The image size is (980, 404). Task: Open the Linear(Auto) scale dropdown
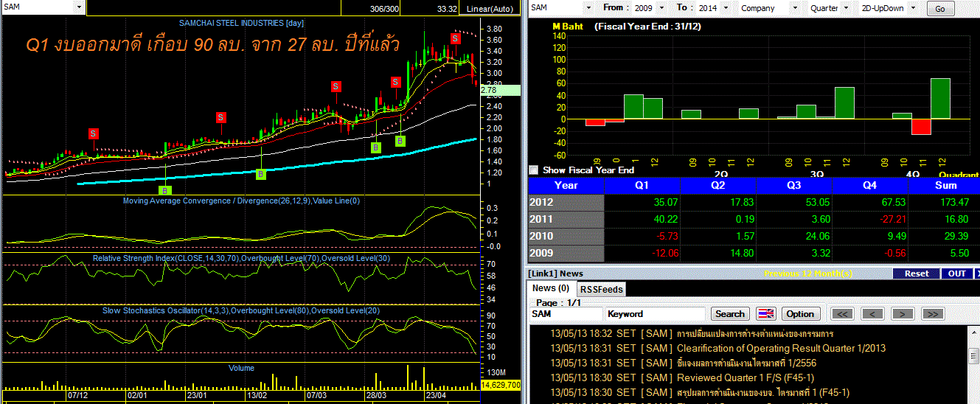pyautogui.click(x=490, y=9)
